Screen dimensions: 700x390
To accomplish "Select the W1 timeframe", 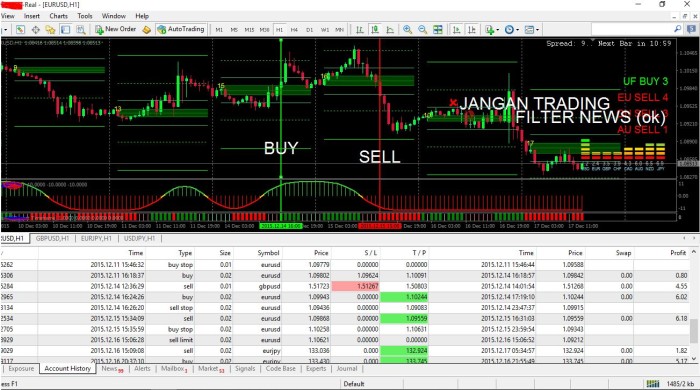I will tap(325, 30).
